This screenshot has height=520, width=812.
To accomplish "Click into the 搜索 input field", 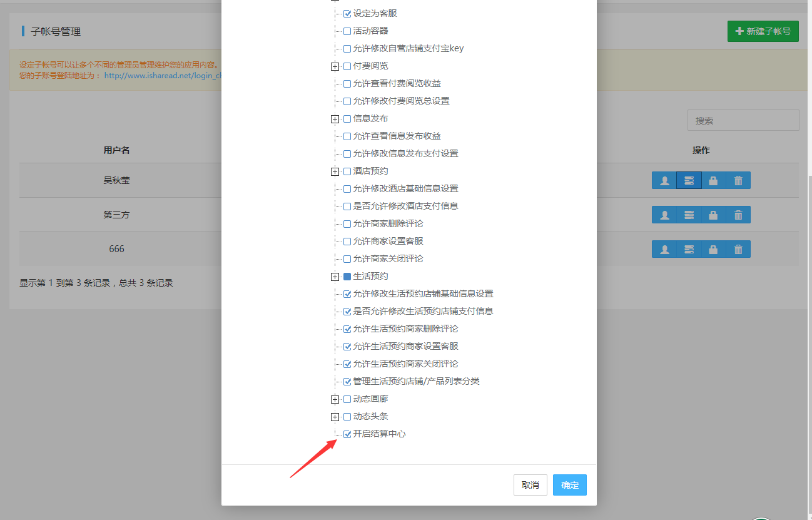I will point(743,120).
